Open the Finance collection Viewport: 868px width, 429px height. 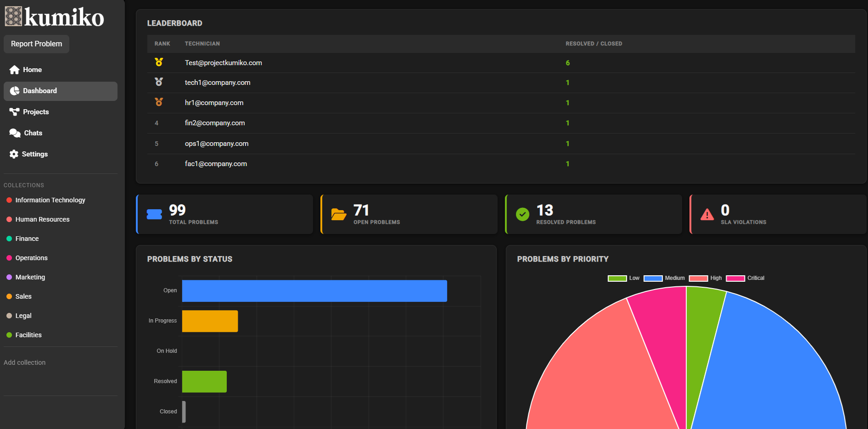27,239
